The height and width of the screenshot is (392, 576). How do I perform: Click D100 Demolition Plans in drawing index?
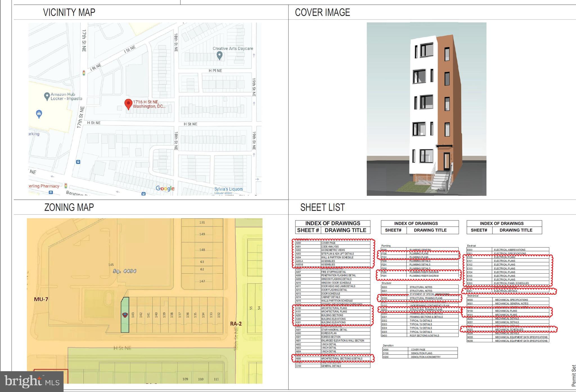[420, 353]
